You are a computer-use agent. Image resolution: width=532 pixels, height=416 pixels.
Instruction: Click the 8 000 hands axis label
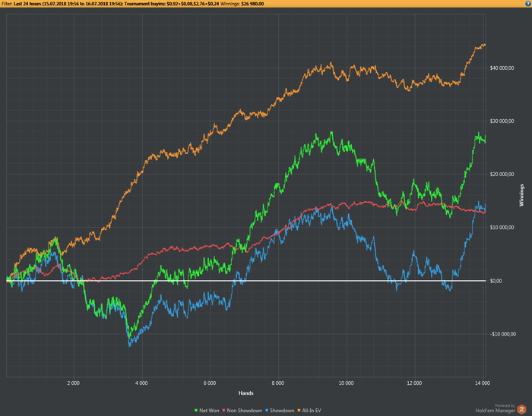278,383
